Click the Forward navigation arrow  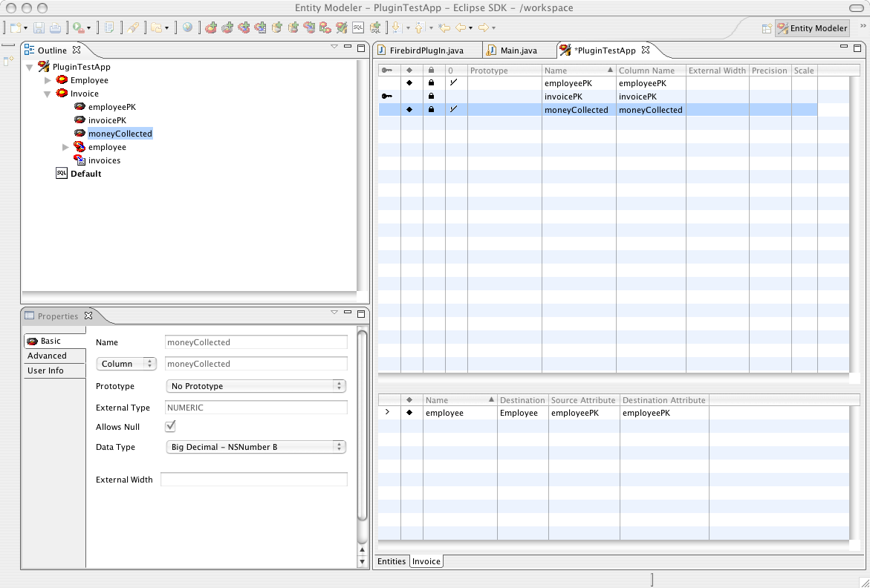[x=483, y=27]
